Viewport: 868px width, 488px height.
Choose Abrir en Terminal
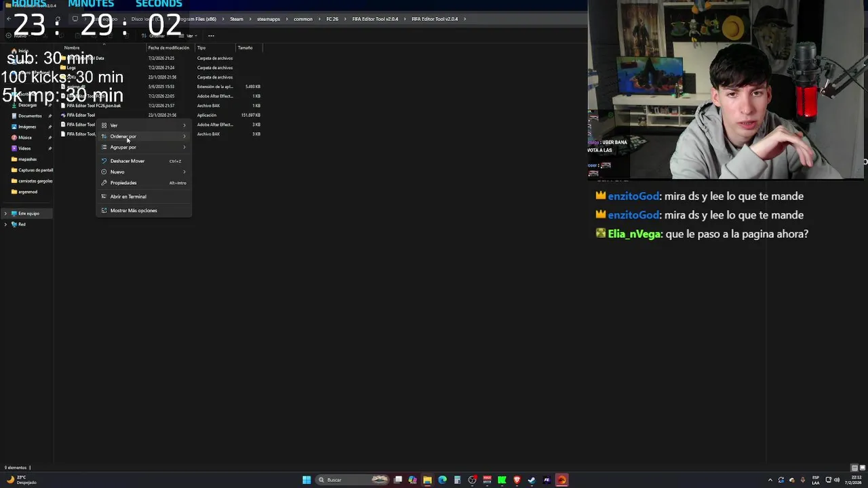[144, 197]
